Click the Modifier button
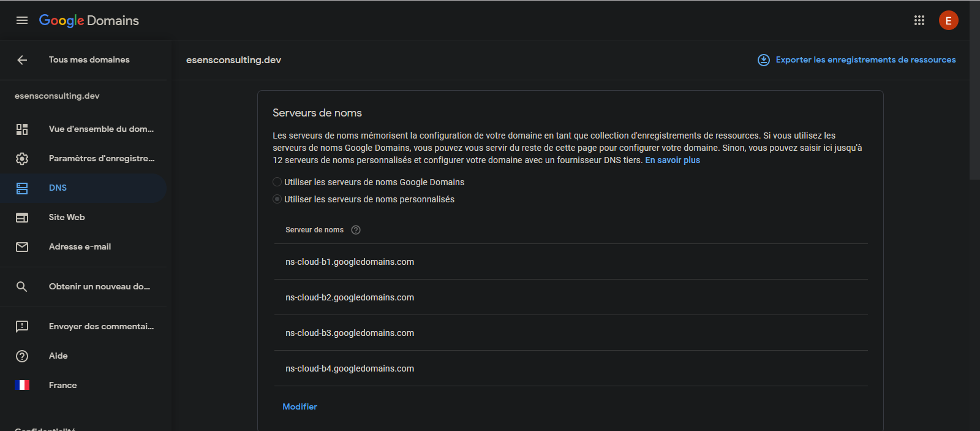This screenshot has height=431, width=980. (x=300, y=406)
